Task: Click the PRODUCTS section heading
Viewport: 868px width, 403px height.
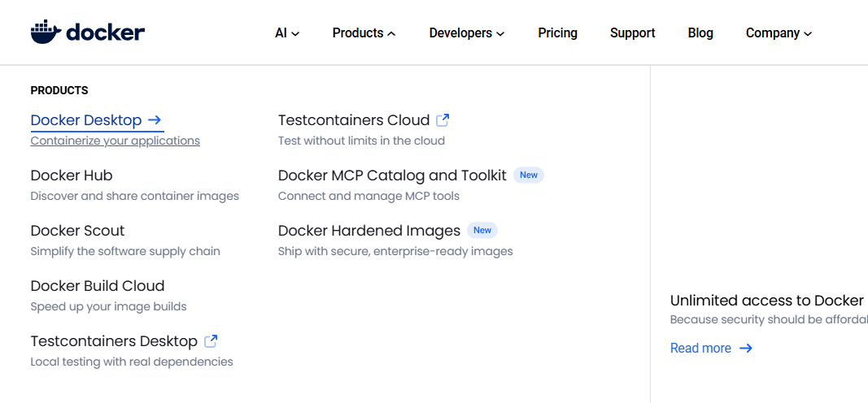Action: coord(59,91)
